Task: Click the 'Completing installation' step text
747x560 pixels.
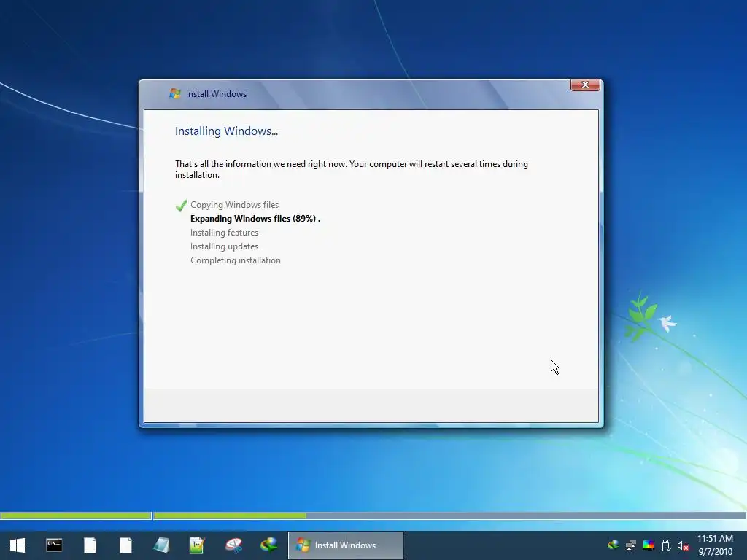Action: coord(236,260)
